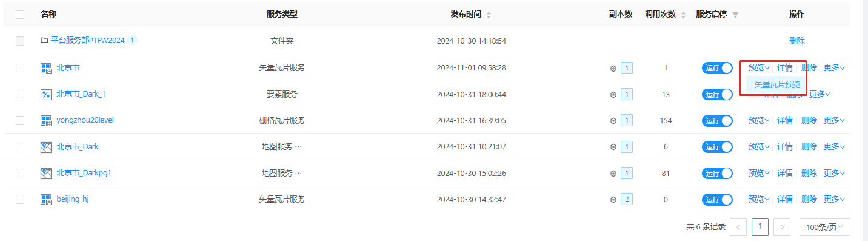Click the feature service icon for 北京市_Dark_1

coord(46,94)
